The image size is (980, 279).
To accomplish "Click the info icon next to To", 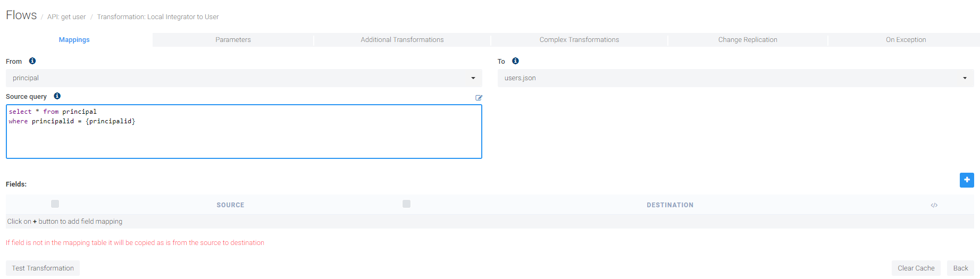I will pos(515,61).
